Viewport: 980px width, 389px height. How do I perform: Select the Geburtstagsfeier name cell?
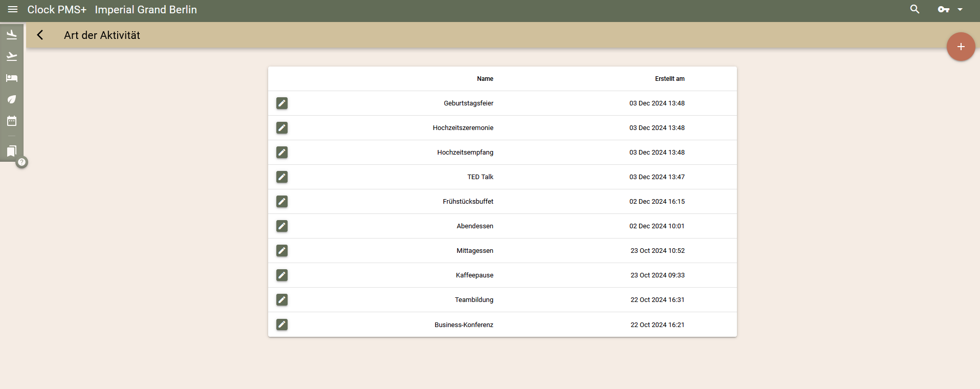coord(468,103)
